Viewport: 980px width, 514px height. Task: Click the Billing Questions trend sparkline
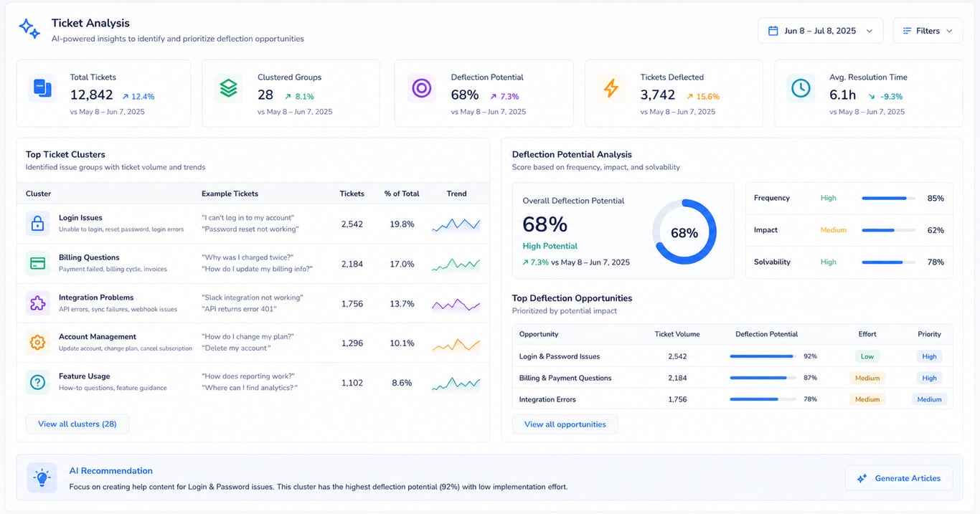click(456, 265)
